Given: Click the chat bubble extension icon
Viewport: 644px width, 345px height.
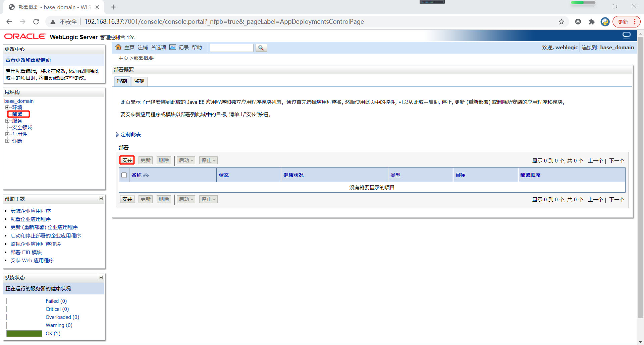Looking at the screenshot, I should pos(578,22).
